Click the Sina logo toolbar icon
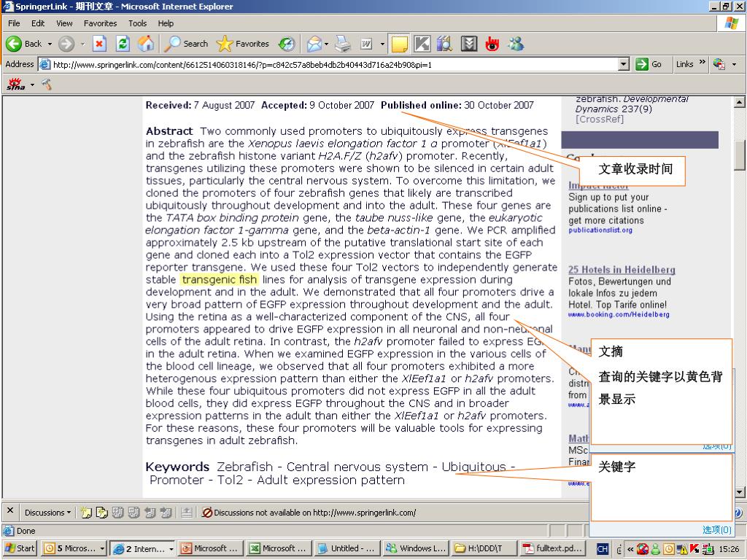 15,85
